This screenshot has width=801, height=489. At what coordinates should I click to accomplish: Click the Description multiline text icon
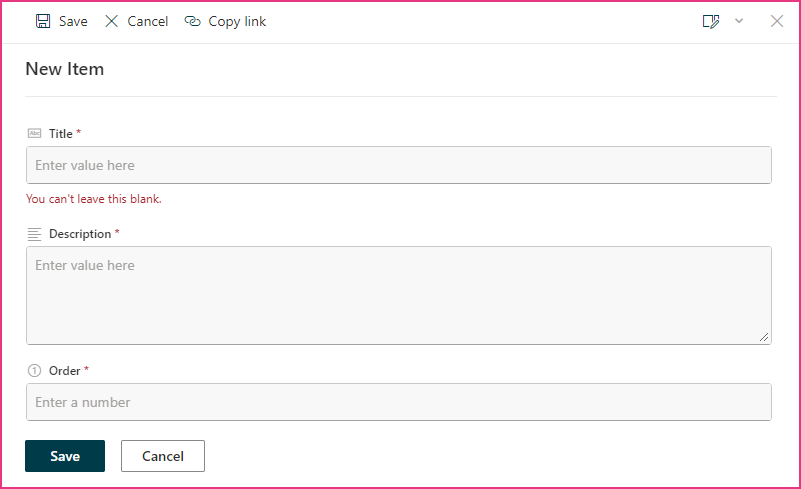(x=34, y=234)
